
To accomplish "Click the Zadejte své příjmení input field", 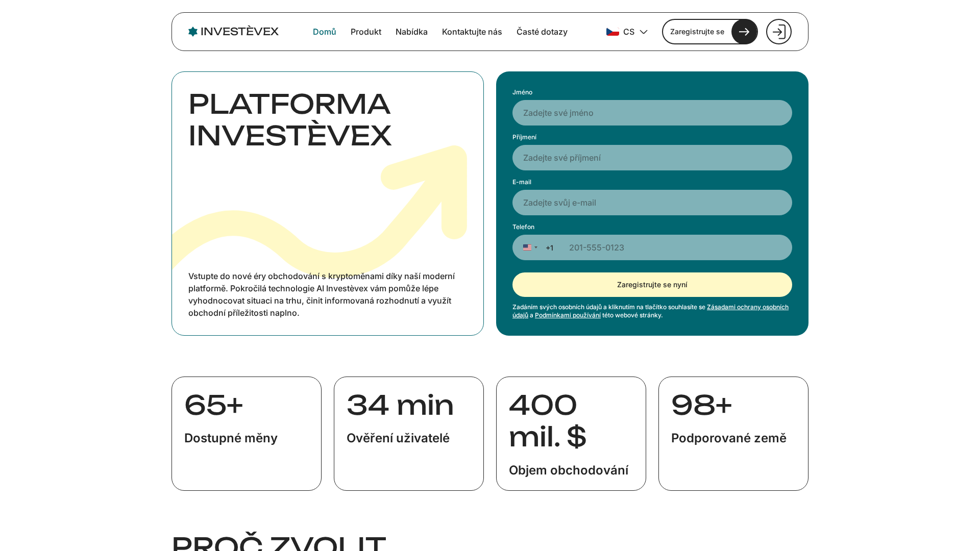I will 652,158.
